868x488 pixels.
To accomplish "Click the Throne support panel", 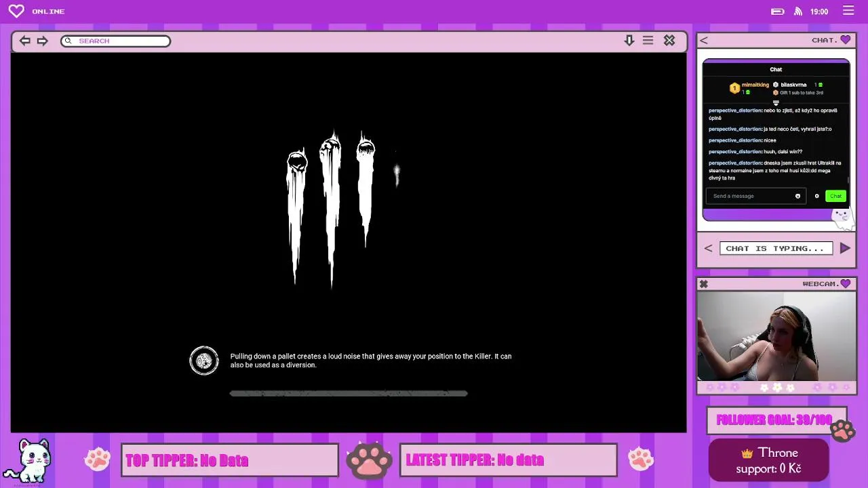I will (x=769, y=460).
